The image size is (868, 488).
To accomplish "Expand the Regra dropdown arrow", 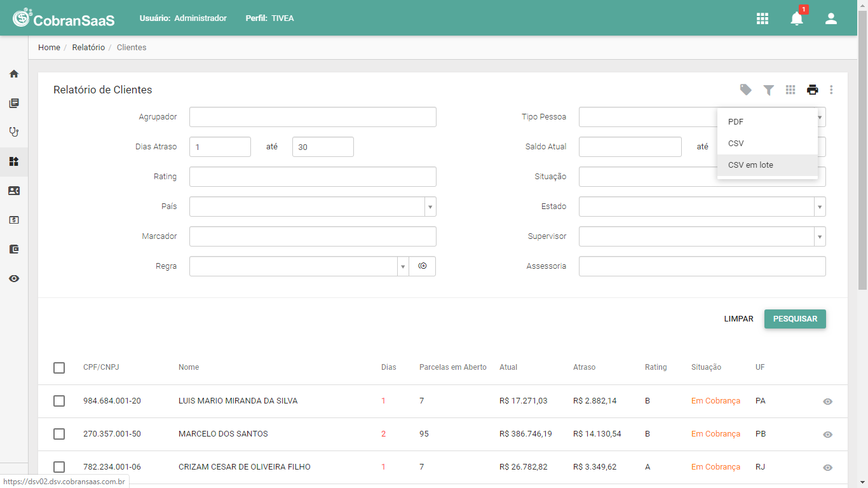I will [403, 266].
